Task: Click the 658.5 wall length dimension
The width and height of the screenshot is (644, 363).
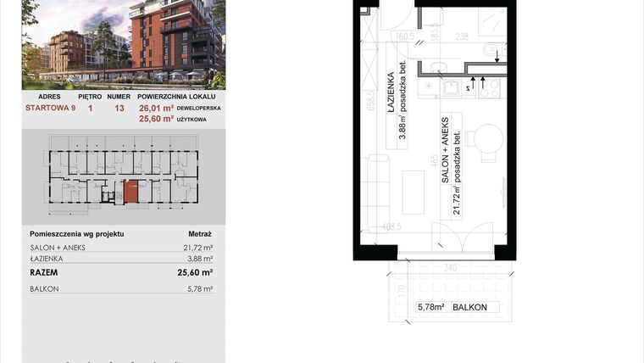Action: pos(369,102)
